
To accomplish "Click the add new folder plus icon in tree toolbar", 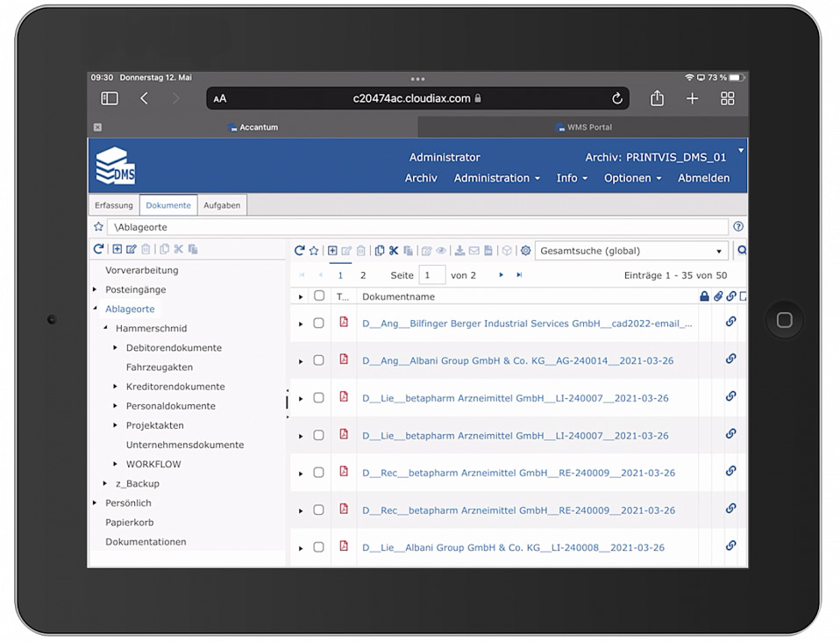I will click(117, 250).
